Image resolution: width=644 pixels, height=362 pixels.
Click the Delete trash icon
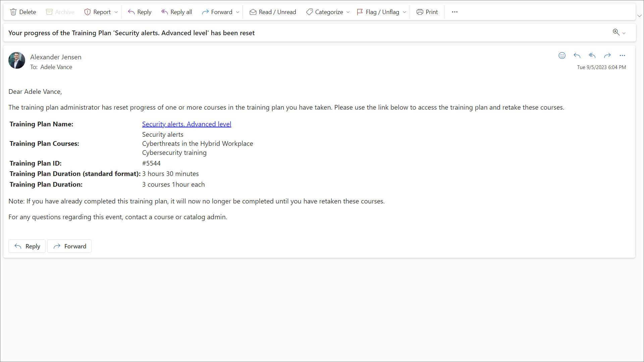(x=13, y=12)
